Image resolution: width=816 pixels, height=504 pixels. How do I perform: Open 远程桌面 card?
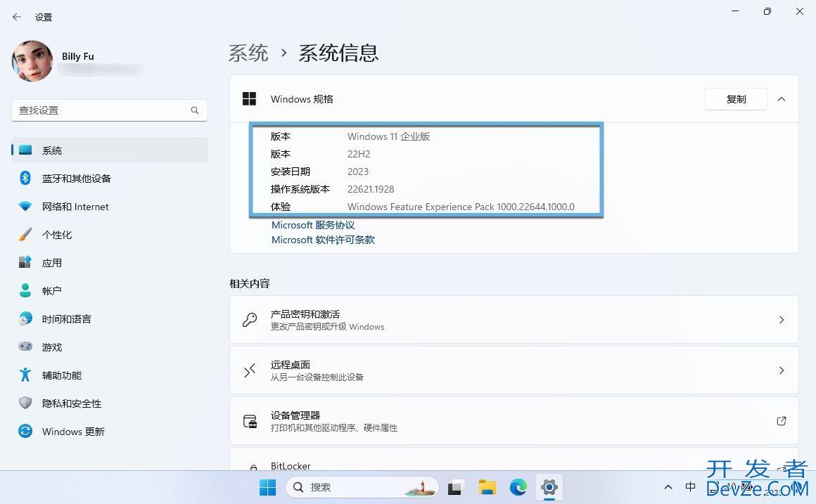[514, 370]
